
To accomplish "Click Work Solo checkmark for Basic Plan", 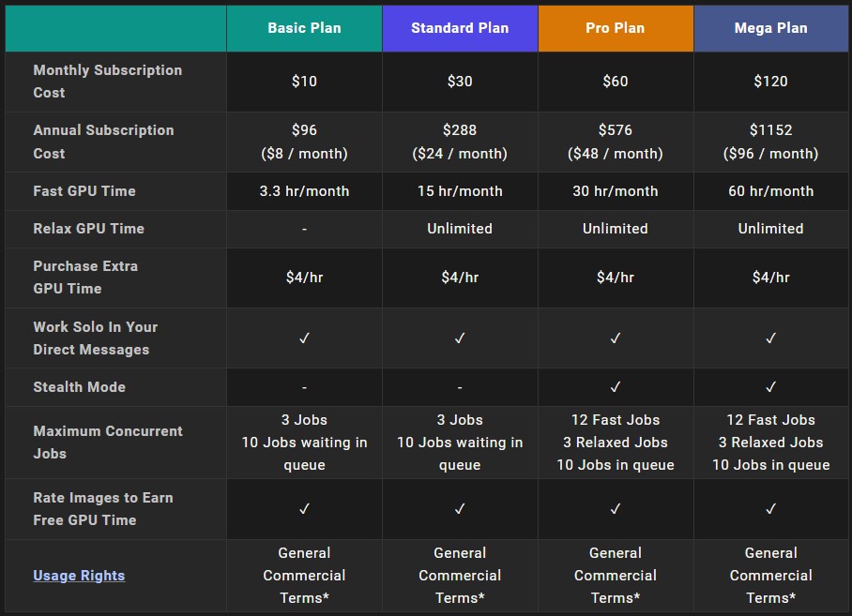I will (304, 338).
